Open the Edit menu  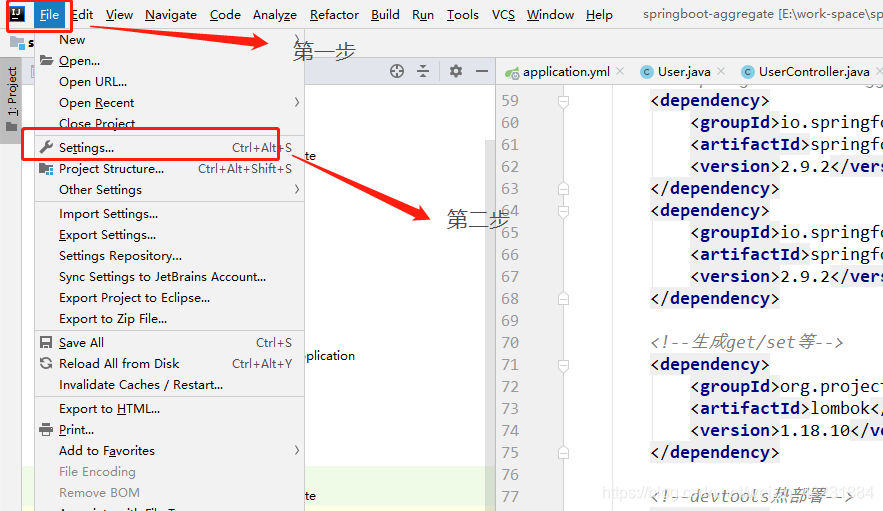(82, 15)
